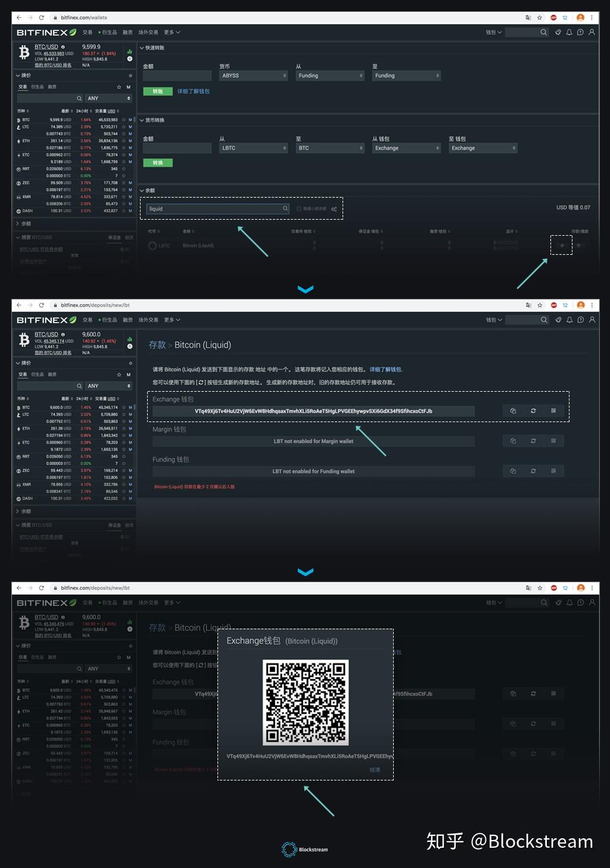Open the 从 Funding dropdown in 快速转账

330,76
